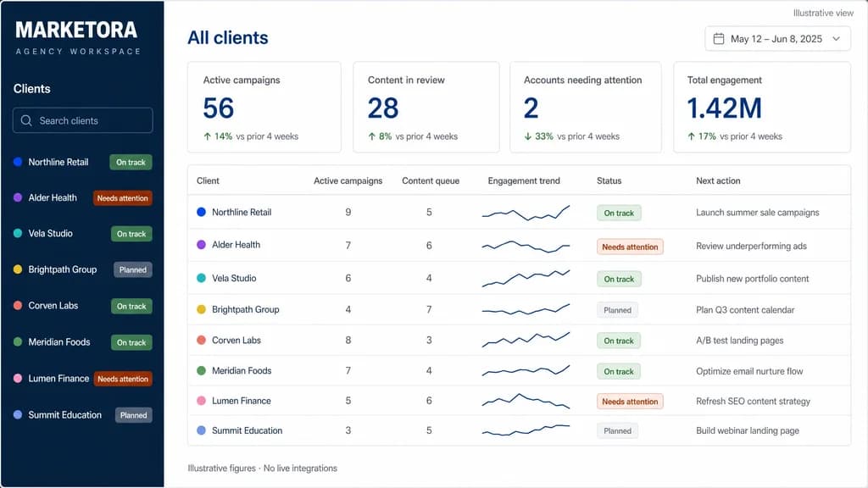Click 'Review underperforming ads' next action
Viewport: 868px width, 488px height.
tap(751, 246)
